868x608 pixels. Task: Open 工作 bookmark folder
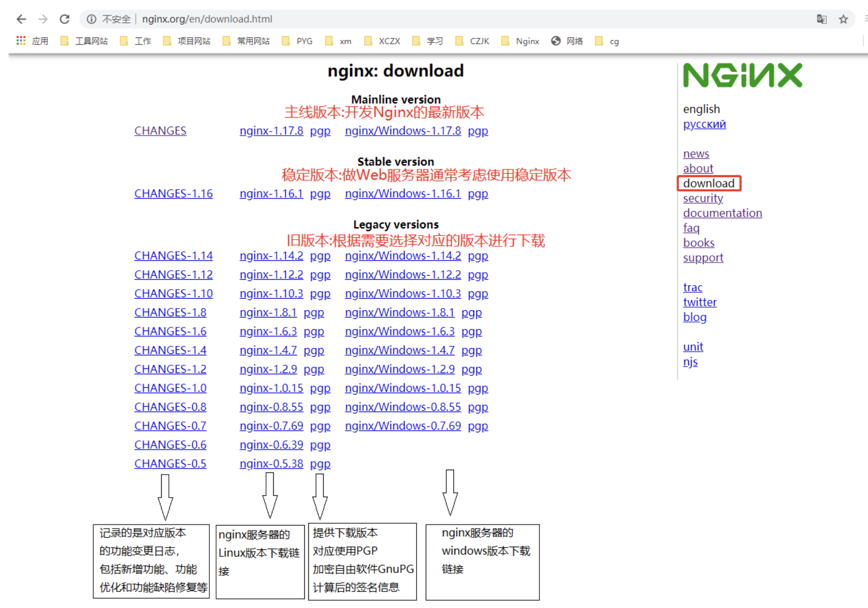(x=136, y=41)
